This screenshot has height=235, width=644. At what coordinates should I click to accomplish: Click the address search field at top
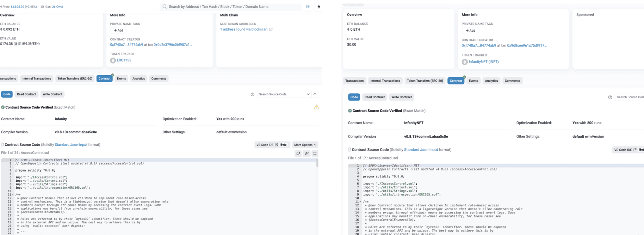(231, 7)
